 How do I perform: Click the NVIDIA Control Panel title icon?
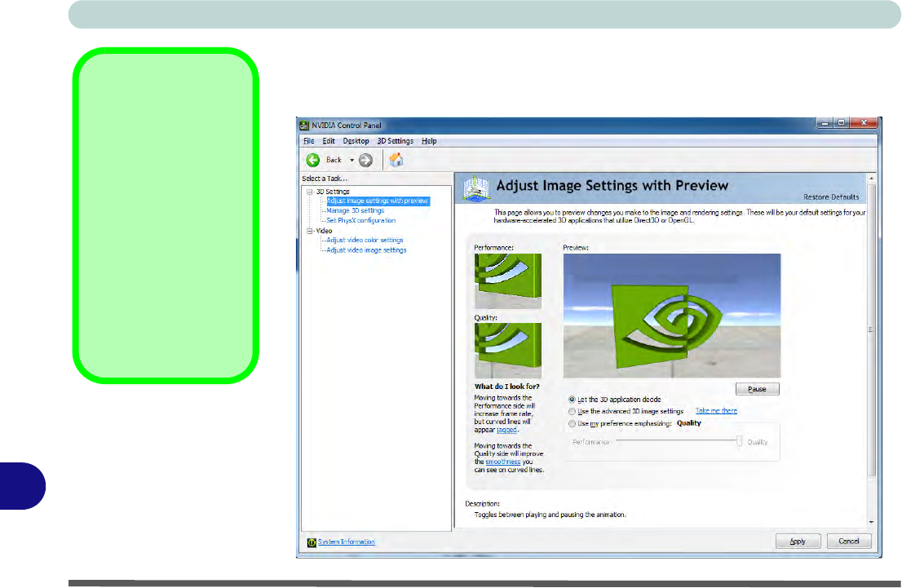pyautogui.click(x=304, y=125)
